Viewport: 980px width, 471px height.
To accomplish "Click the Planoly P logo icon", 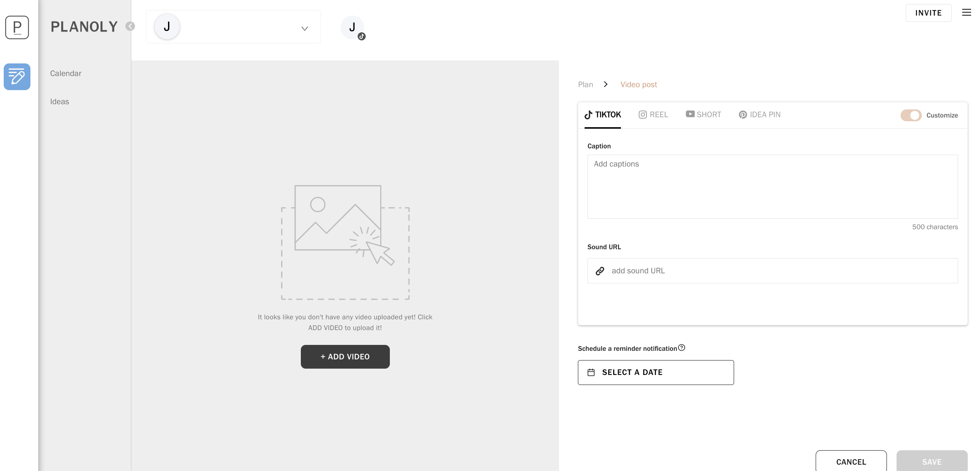I will pos(17,27).
